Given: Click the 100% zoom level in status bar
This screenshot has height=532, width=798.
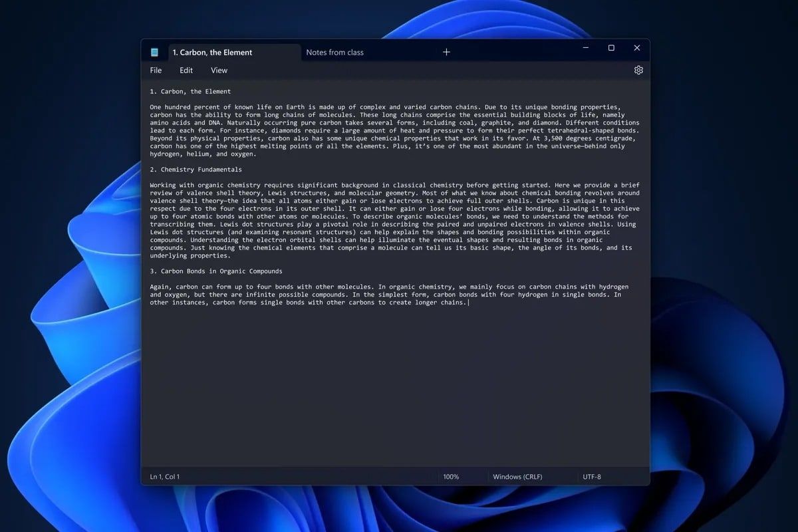Looking at the screenshot, I should [x=451, y=477].
